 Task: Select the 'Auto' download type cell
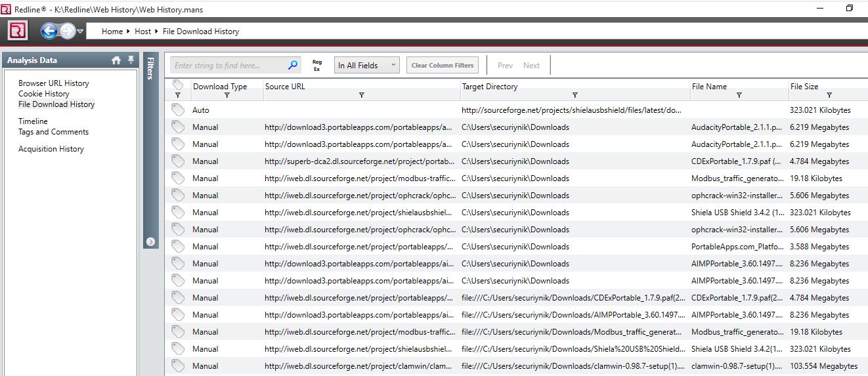[201, 110]
